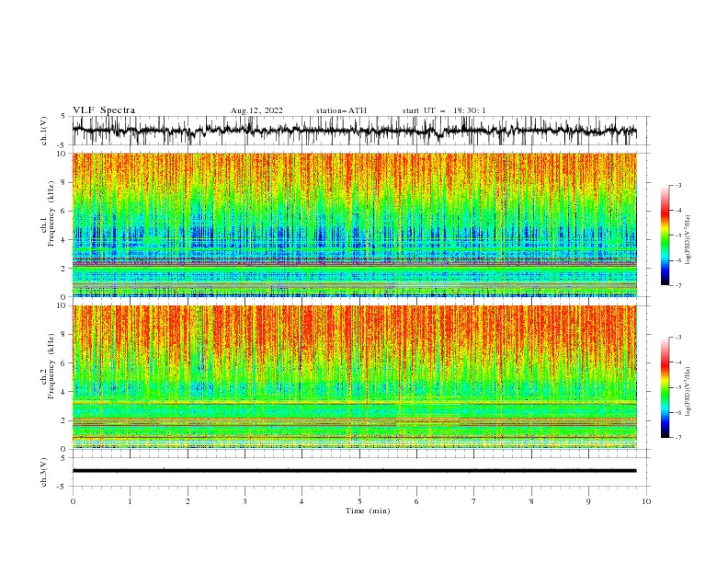Click the 6 kHz tick of ch.1 spectrogram

[64, 211]
